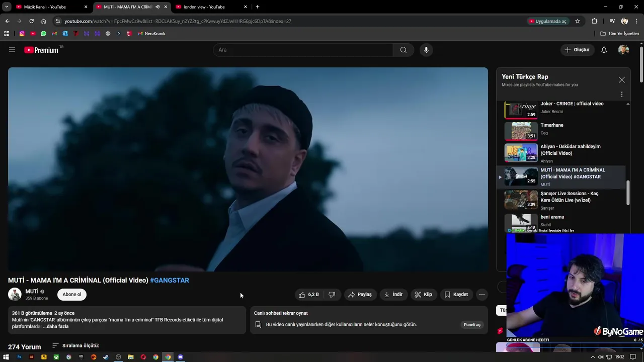Launch Illustrator from the taskbar
Image resolution: width=644 pixels, height=362 pixels.
31,357
